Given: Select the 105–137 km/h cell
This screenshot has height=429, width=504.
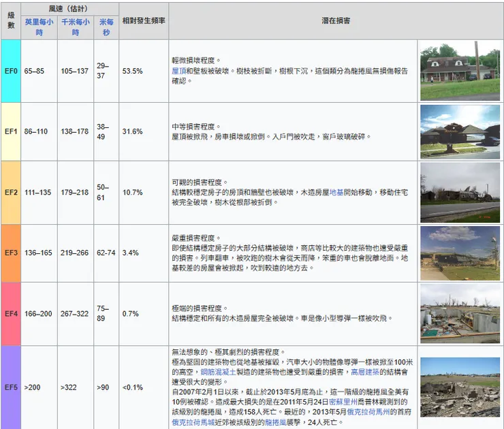Looking at the screenshot, I should (76, 71).
